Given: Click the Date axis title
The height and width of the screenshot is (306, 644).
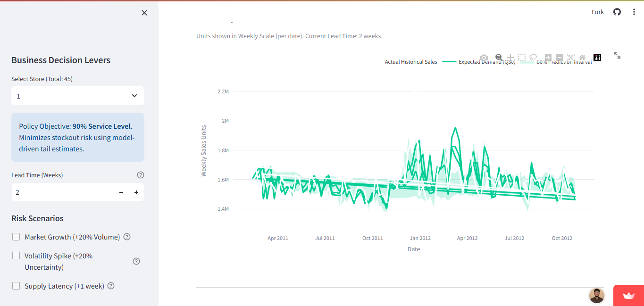Looking at the screenshot, I should pos(414,249).
